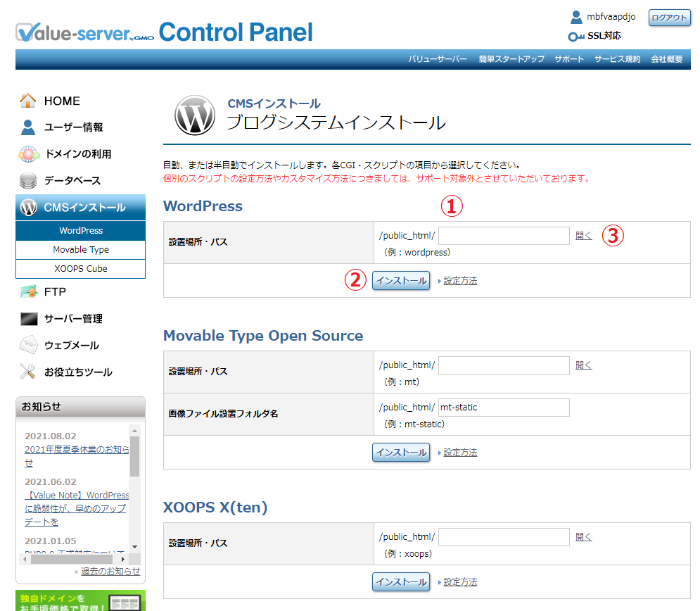Click the ユーザー情報 person icon
Viewport: 700px width, 611px height.
coord(27,127)
